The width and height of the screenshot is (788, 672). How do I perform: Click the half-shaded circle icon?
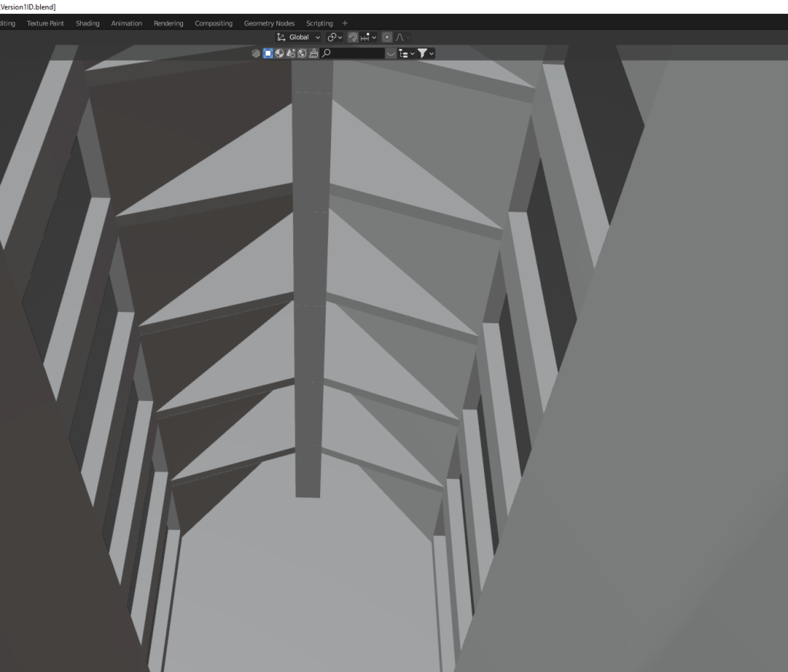279,53
